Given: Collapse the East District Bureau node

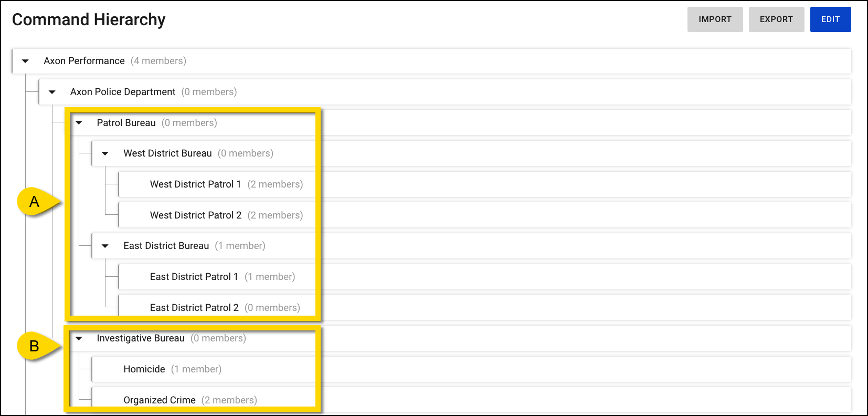Looking at the screenshot, I should (x=105, y=245).
